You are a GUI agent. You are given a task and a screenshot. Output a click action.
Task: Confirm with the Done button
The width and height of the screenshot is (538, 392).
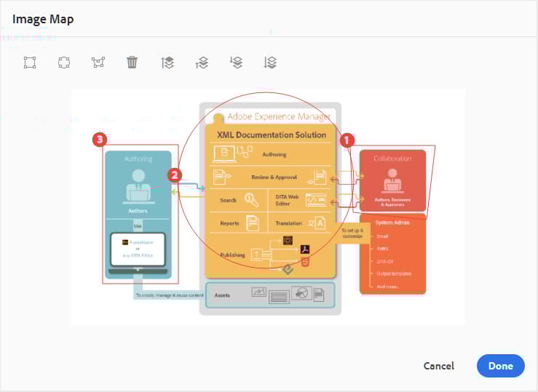tap(501, 366)
